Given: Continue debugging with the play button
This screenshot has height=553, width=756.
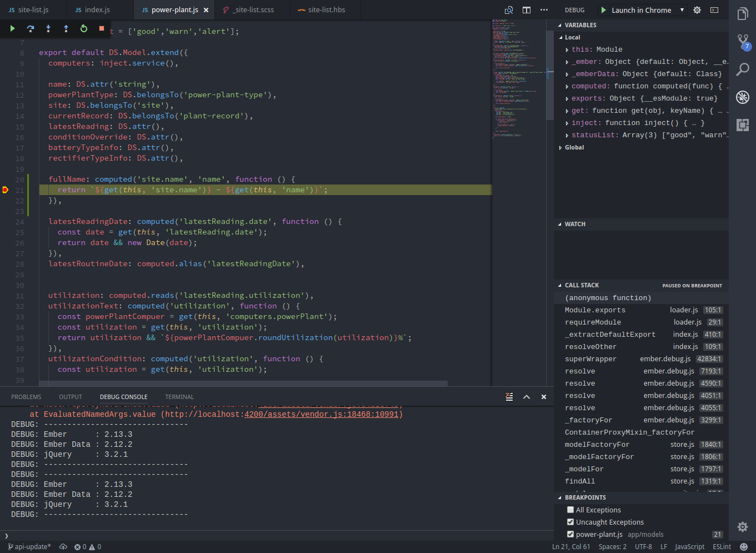Looking at the screenshot, I should click(12, 28).
